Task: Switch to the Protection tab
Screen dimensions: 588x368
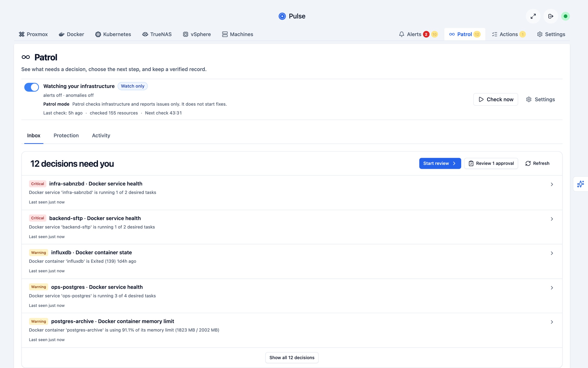Action: point(66,135)
